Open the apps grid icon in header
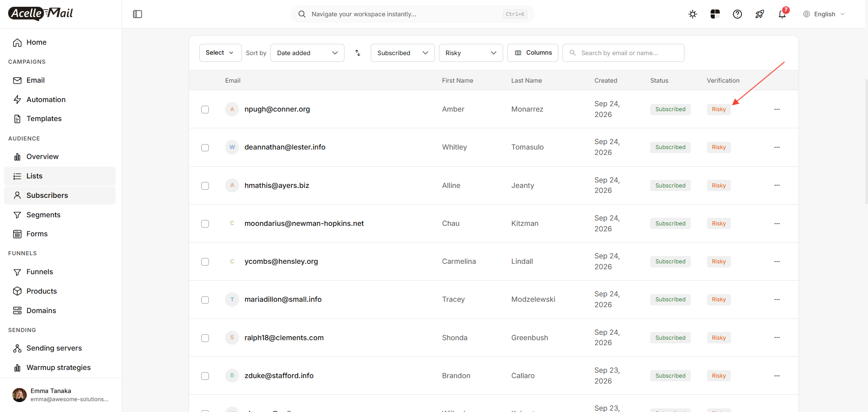868x412 pixels. (x=715, y=14)
